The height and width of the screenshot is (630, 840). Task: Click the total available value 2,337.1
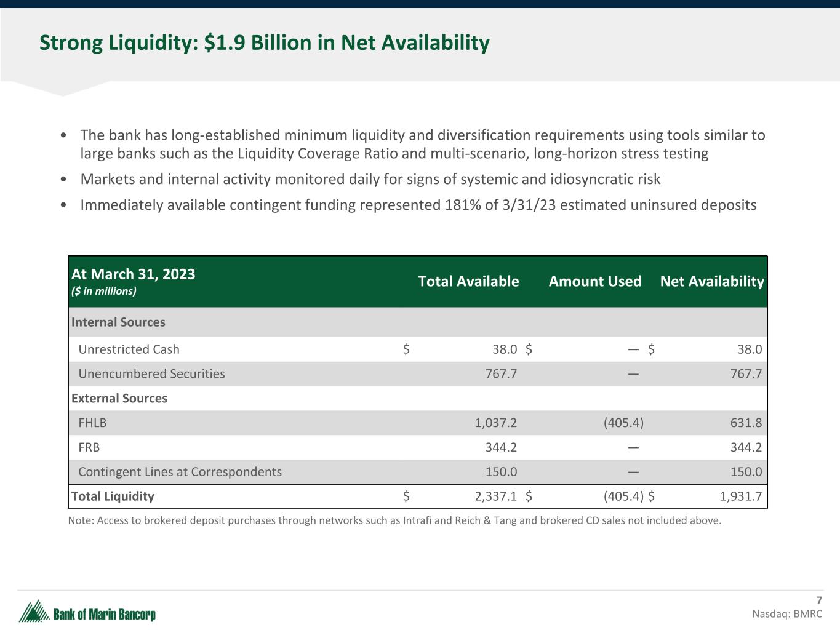coord(495,496)
